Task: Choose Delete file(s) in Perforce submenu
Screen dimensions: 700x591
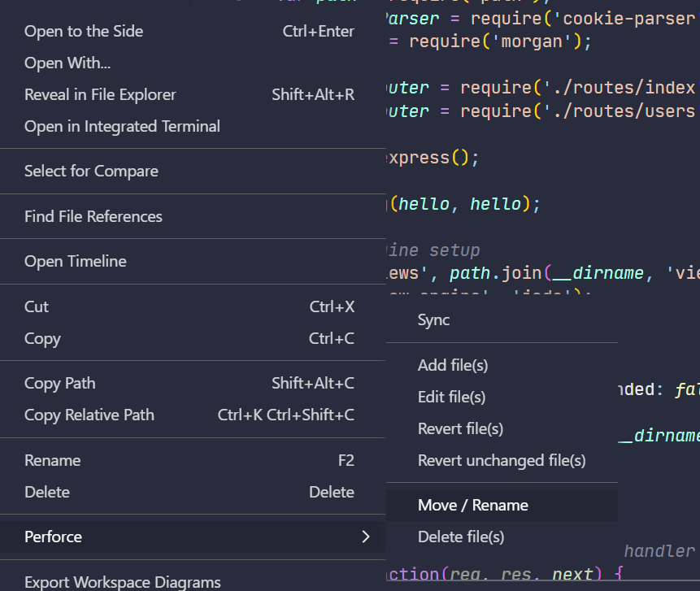Action: 502,537
